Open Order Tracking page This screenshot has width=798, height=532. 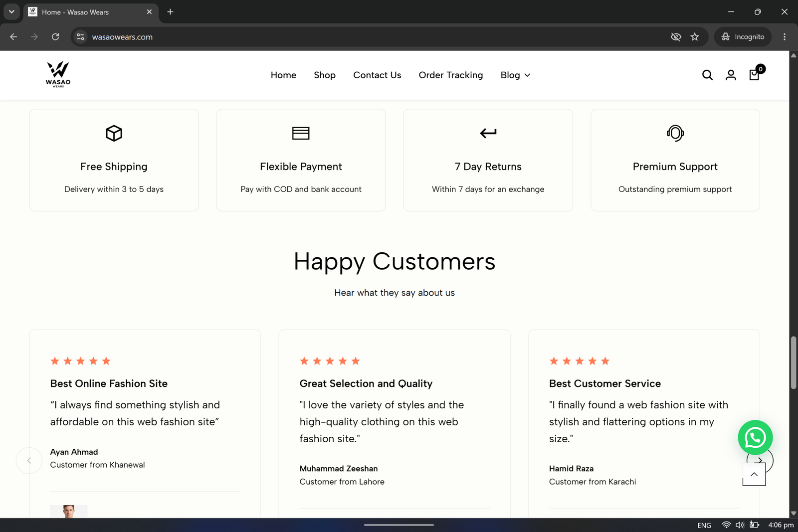click(x=451, y=75)
